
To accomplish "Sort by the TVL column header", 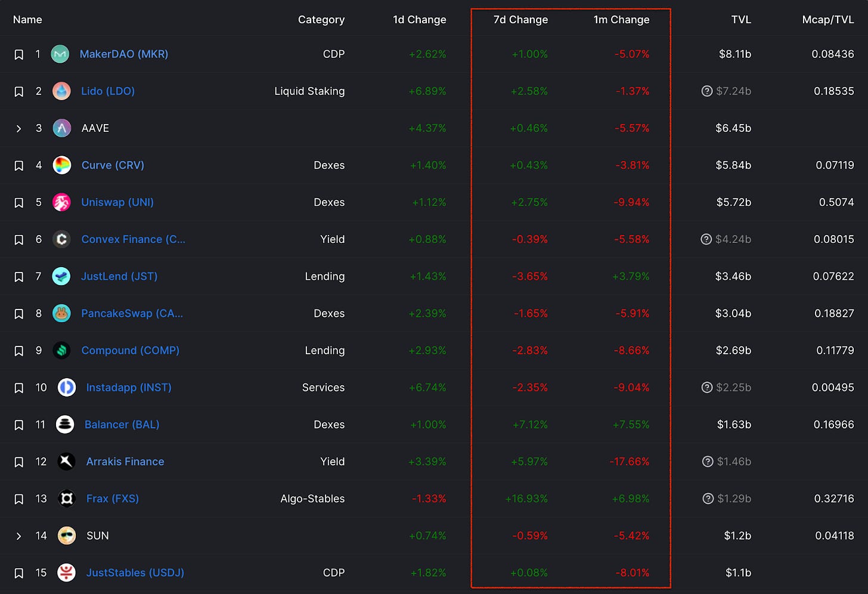I will coord(741,20).
